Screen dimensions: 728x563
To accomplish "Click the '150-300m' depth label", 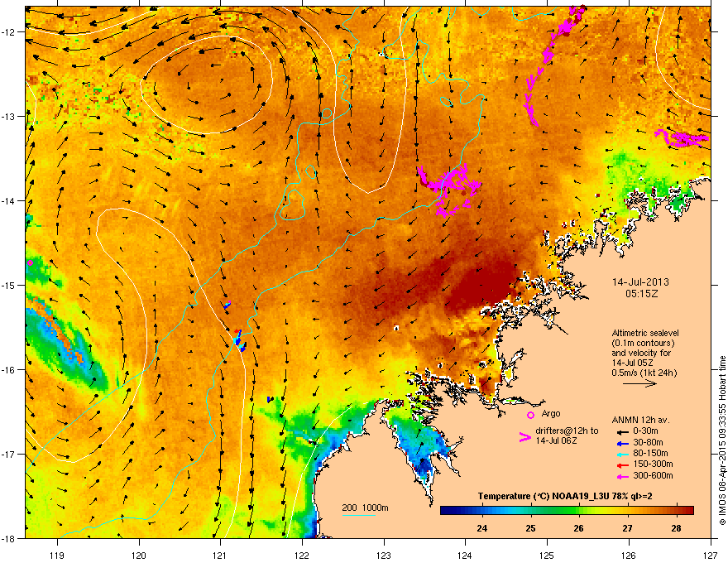I will coord(653,464).
